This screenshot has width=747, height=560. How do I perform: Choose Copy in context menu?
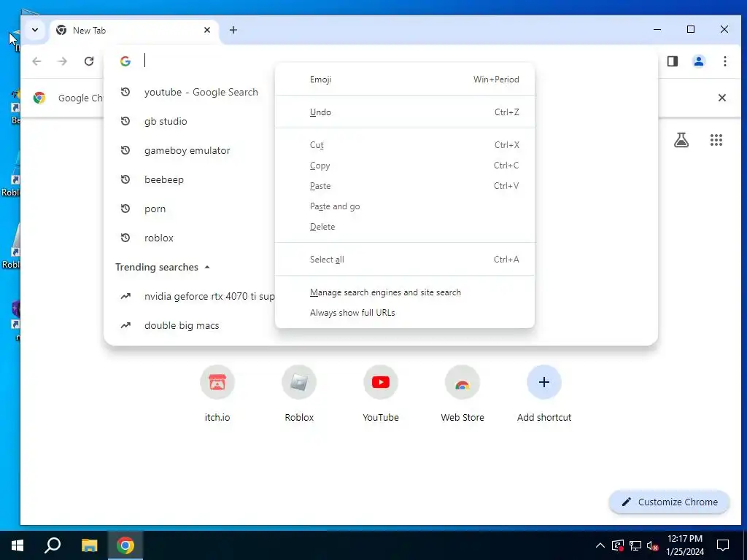coord(404,166)
